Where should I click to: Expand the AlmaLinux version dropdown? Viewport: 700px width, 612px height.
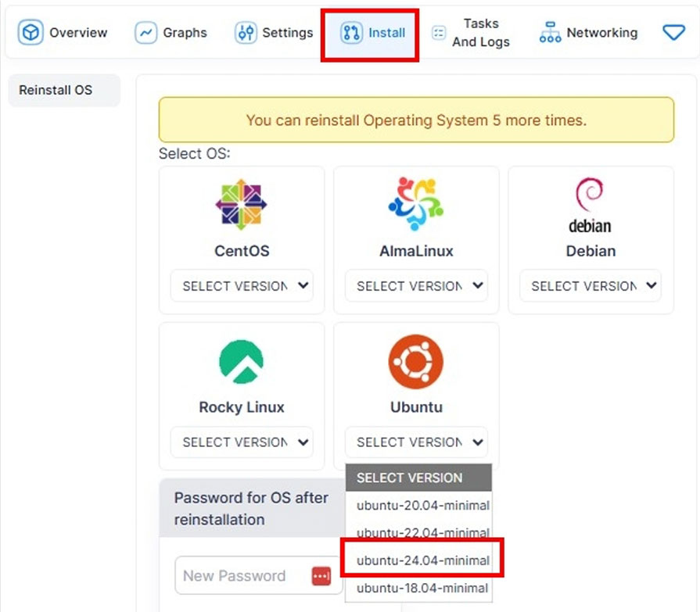[x=416, y=286]
